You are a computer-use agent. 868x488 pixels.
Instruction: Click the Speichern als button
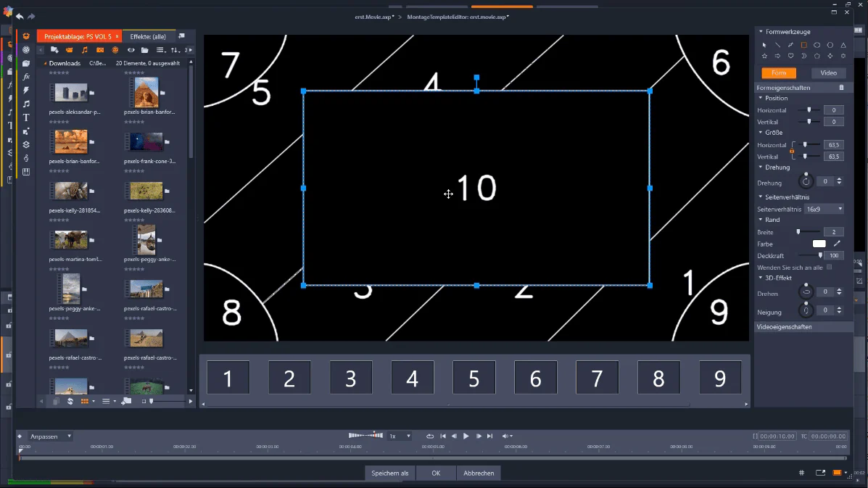[389, 473]
